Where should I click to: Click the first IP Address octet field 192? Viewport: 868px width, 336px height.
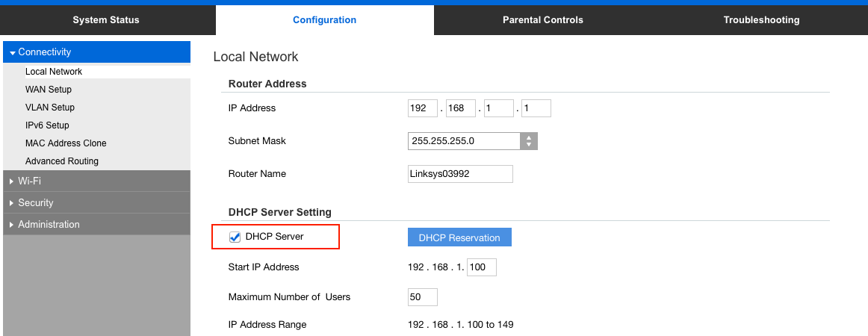423,108
